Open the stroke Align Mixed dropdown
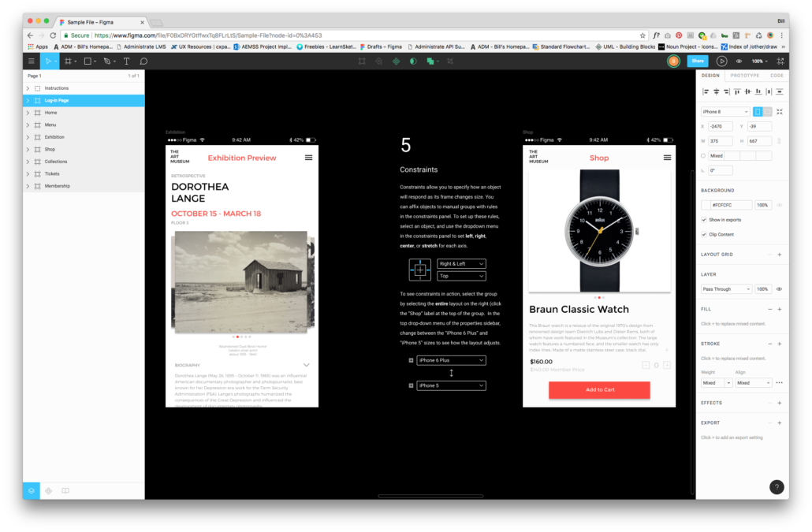The height and width of the screenshot is (532, 812). (x=754, y=383)
